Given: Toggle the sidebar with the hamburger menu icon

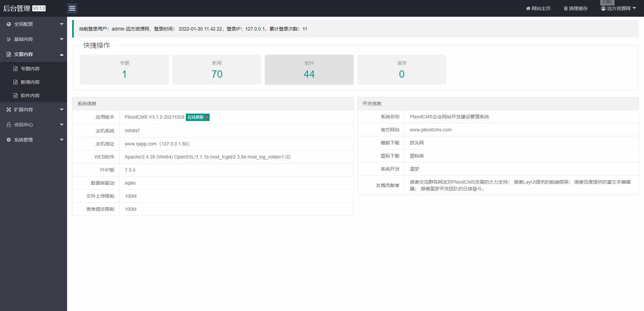Looking at the screenshot, I should pyautogui.click(x=72, y=8).
